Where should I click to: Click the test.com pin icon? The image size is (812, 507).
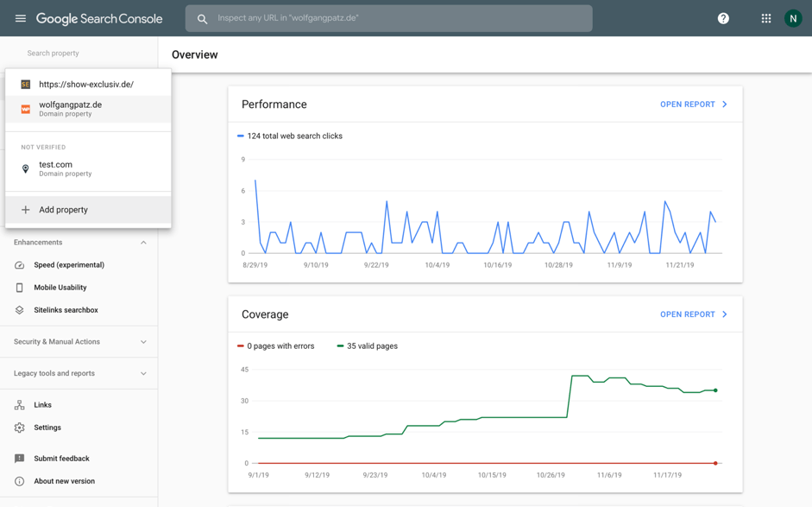coord(25,168)
